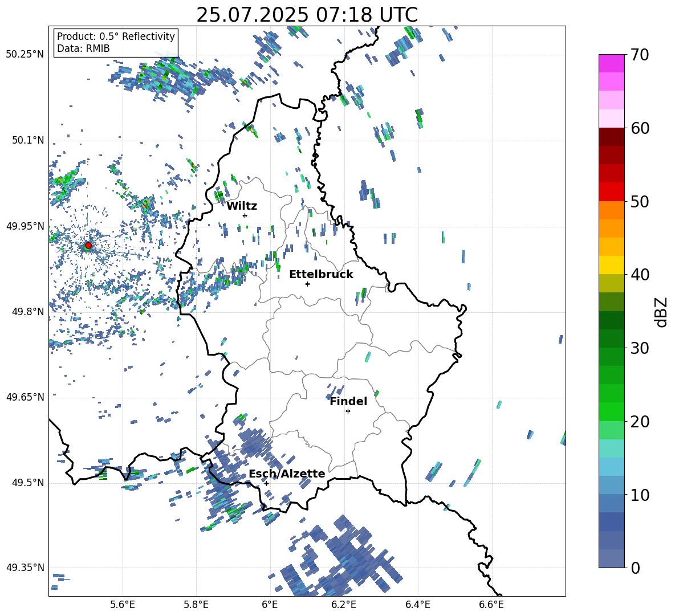Click the 49.65°N latitude label
Screen dimensions: 675x616
coord(25,397)
